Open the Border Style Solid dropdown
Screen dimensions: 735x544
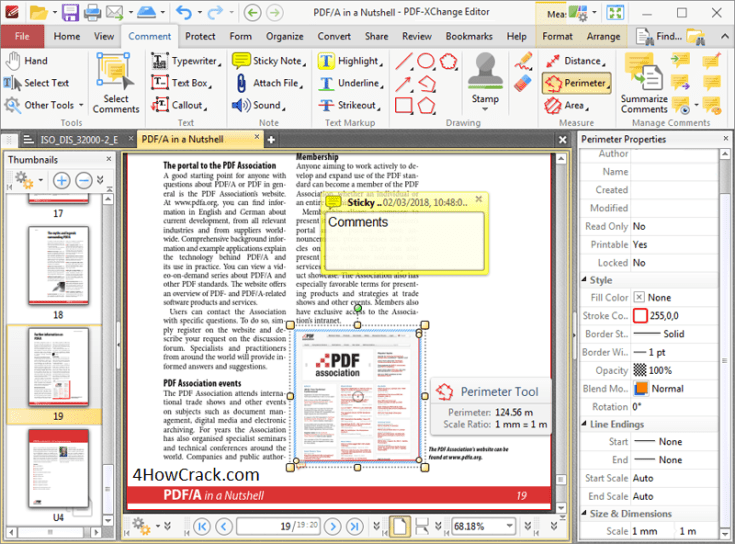(x=674, y=334)
